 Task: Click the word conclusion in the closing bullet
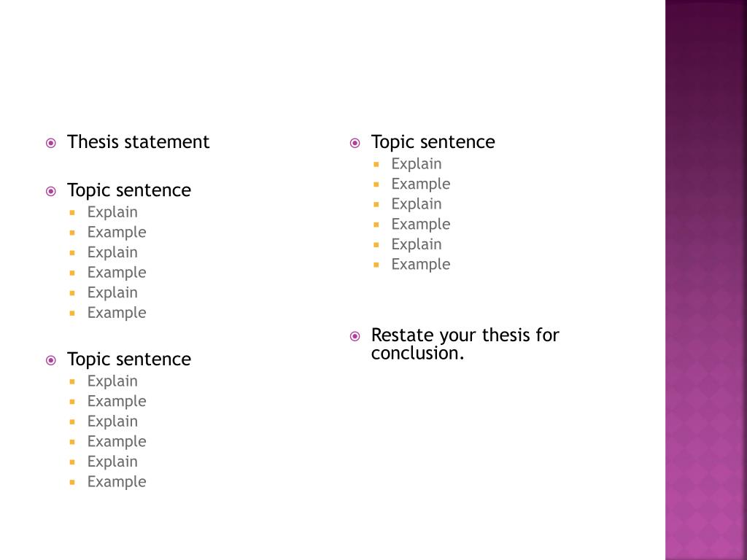coord(417,354)
